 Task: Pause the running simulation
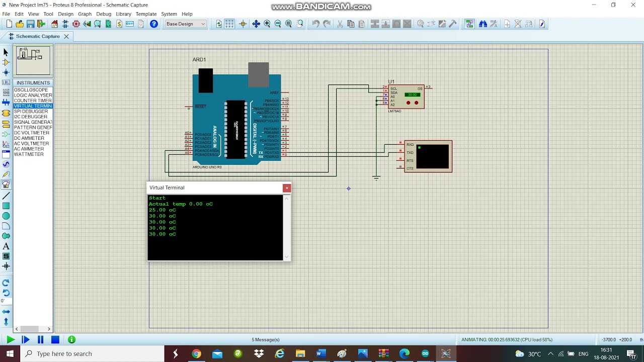(40, 340)
